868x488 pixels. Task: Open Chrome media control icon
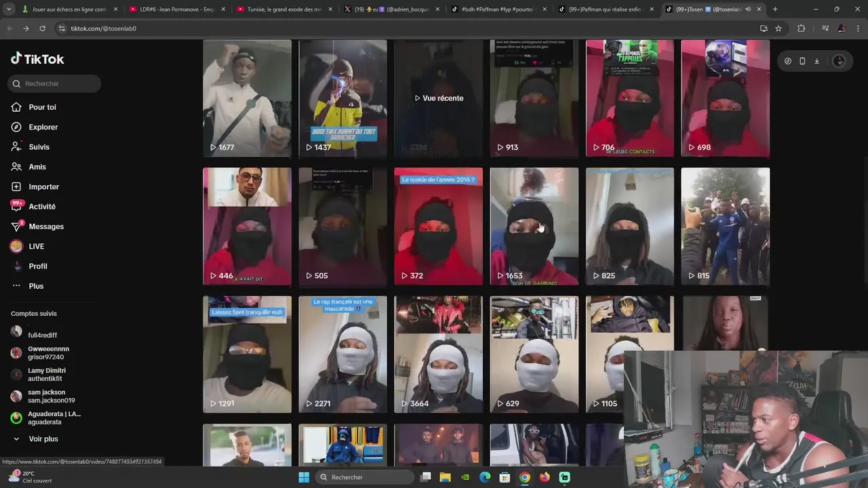coord(825,28)
